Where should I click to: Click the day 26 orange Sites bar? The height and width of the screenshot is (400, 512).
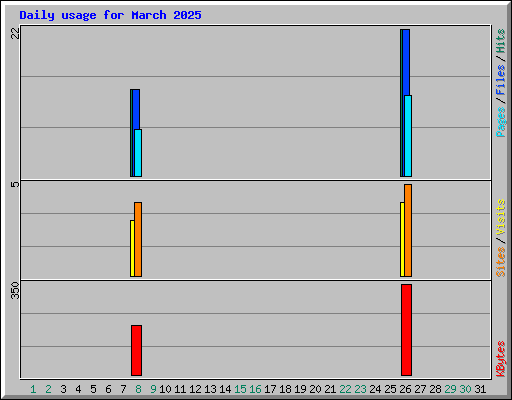coord(408,230)
